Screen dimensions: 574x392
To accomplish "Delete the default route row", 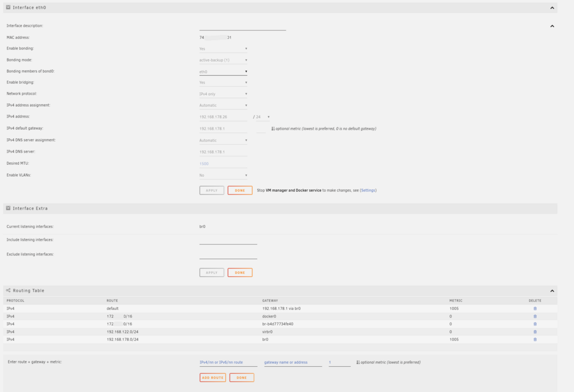I will (535, 309).
